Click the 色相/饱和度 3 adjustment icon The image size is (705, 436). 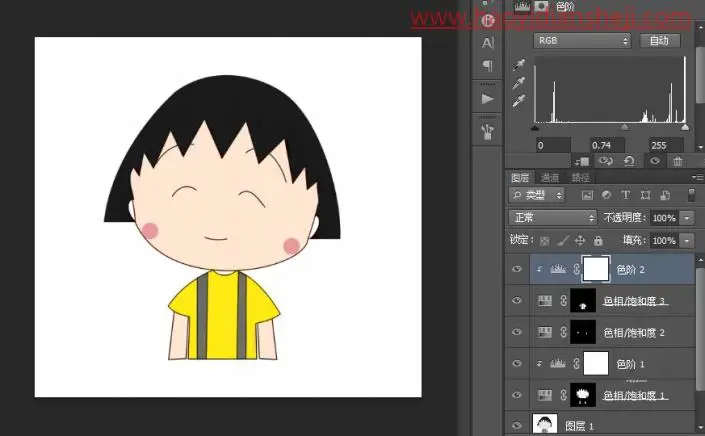pos(545,300)
